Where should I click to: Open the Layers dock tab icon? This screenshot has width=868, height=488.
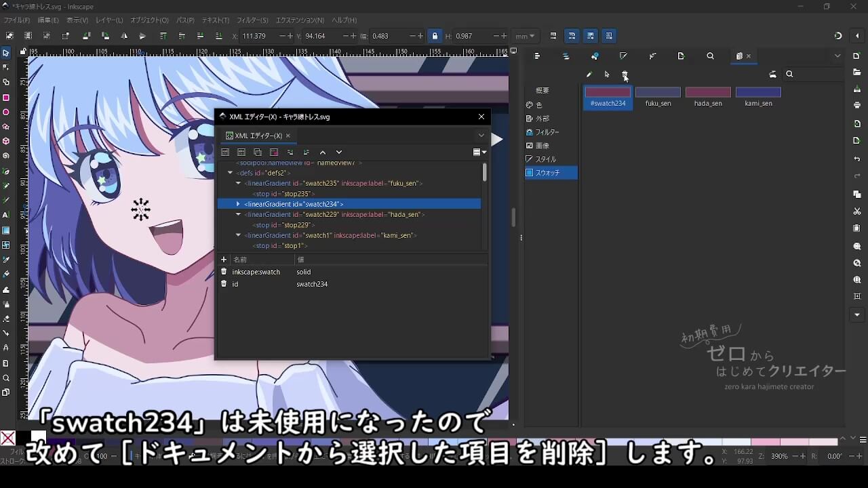[566, 56]
